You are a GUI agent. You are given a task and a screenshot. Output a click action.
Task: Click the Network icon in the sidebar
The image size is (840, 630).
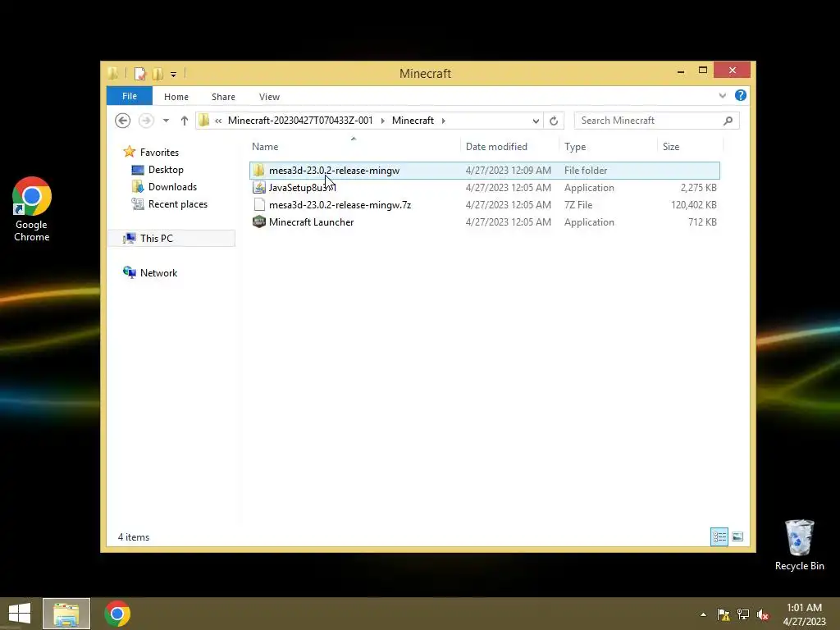[x=129, y=272]
